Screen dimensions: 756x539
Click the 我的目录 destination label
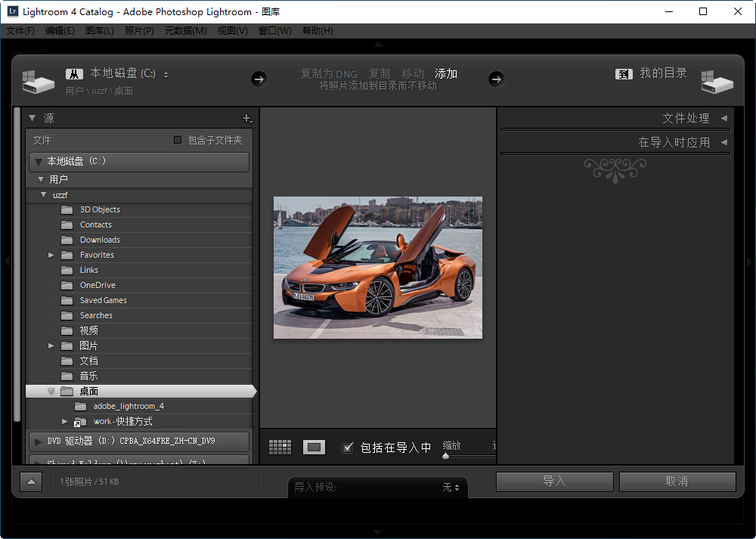coord(664,73)
